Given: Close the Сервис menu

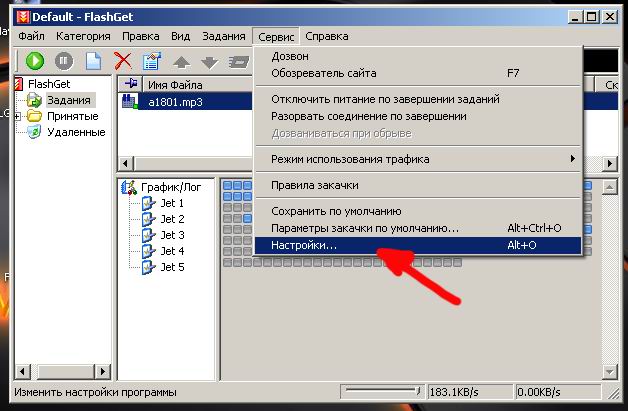Looking at the screenshot, I should pos(276,37).
